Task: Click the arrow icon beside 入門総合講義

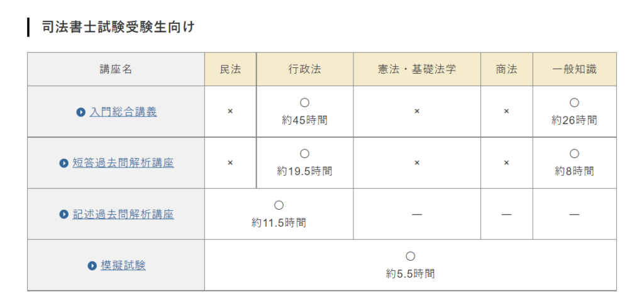Action: 80,112
